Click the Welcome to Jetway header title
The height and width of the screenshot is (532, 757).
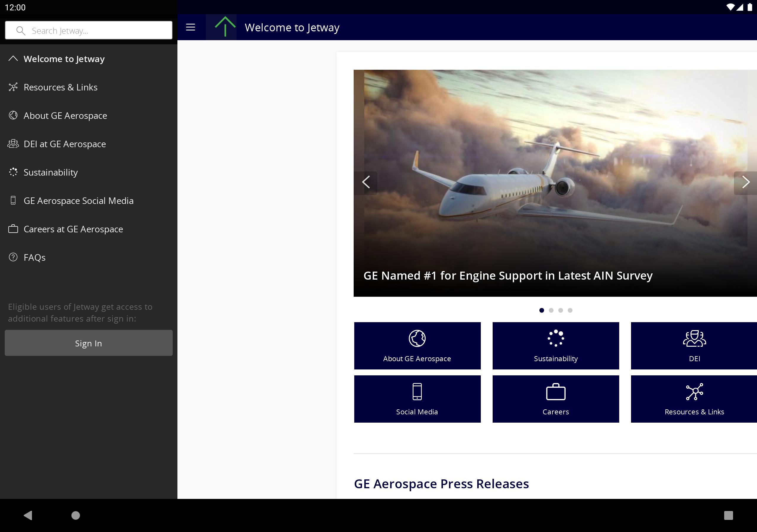(x=292, y=27)
